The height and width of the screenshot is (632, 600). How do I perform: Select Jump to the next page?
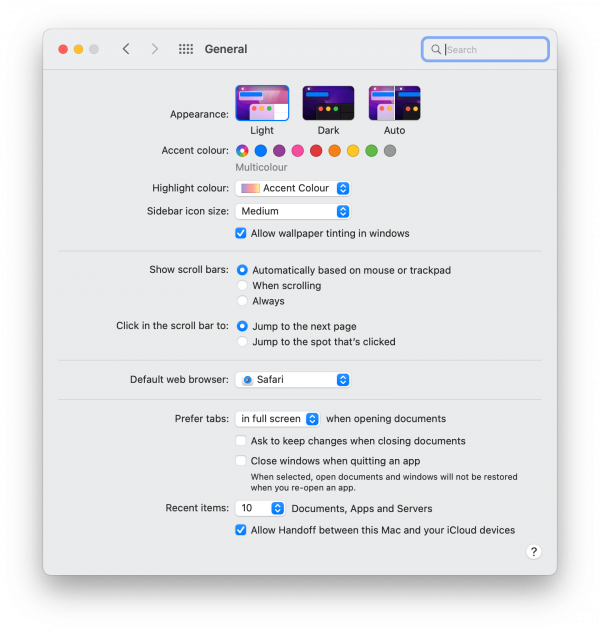pyautogui.click(x=242, y=326)
